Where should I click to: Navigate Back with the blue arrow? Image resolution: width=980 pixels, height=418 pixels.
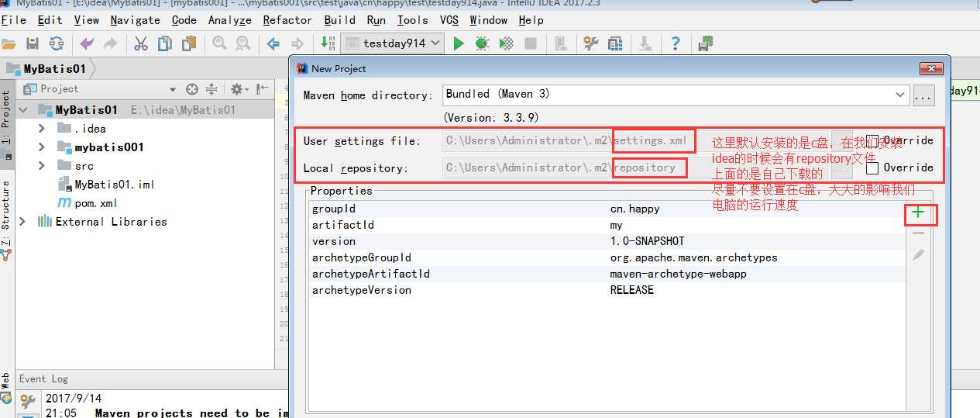tap(273, 43)
